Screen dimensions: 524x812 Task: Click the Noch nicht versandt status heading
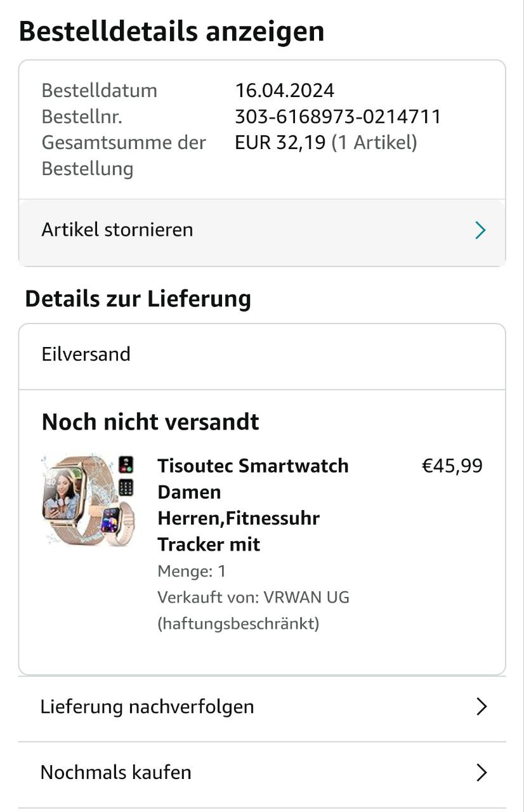click(x=150, y=422)
